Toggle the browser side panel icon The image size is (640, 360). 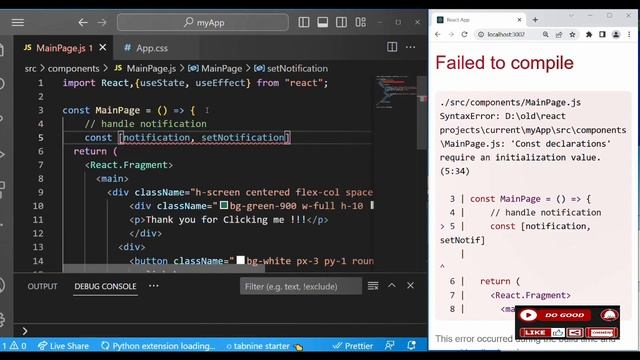(602, 35)
